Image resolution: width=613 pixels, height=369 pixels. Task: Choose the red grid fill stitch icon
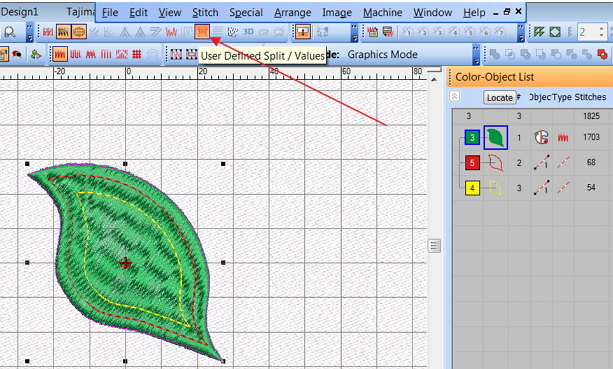pos(136,55)
